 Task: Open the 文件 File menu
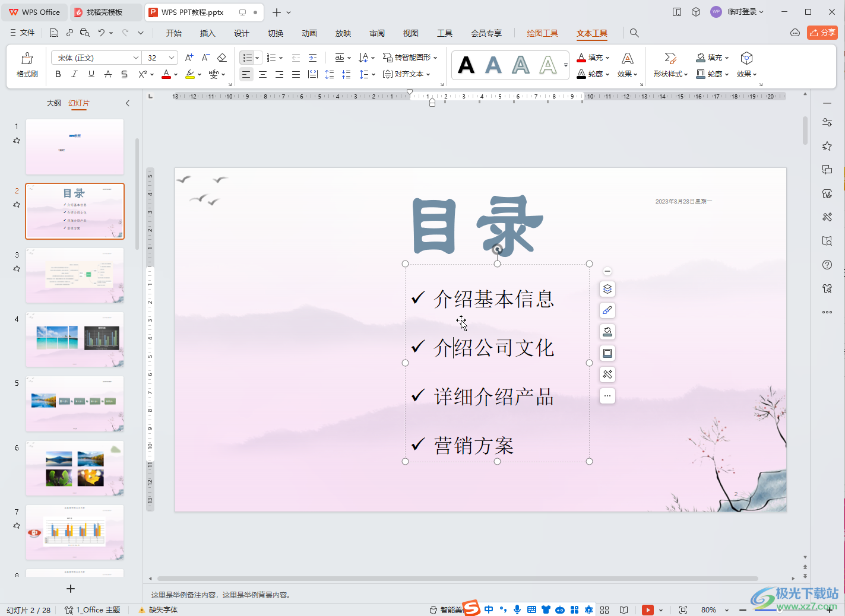coord(23,33)
